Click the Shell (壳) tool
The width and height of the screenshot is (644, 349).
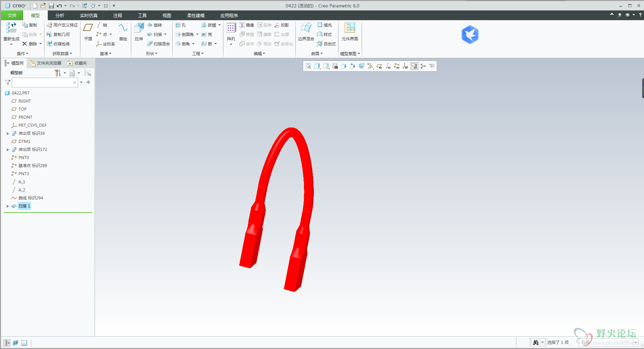pyautogui.click(x=207, y=35)
